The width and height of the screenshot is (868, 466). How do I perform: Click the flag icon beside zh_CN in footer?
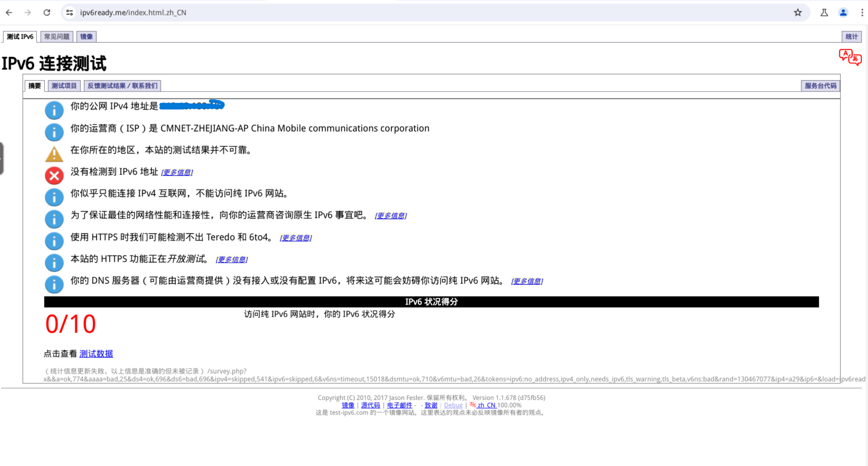pyautogui.click(x=473, y=405)
